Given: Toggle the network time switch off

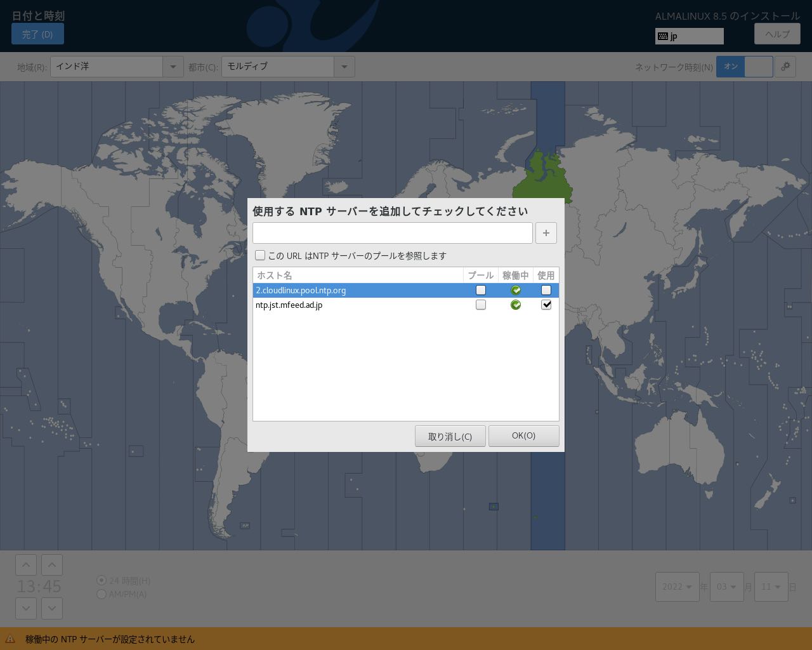Looking at the screenshot, I should tap(745, 67).
